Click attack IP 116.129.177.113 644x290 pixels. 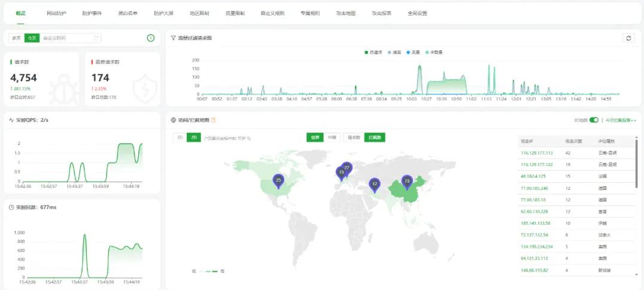point(537,153)
